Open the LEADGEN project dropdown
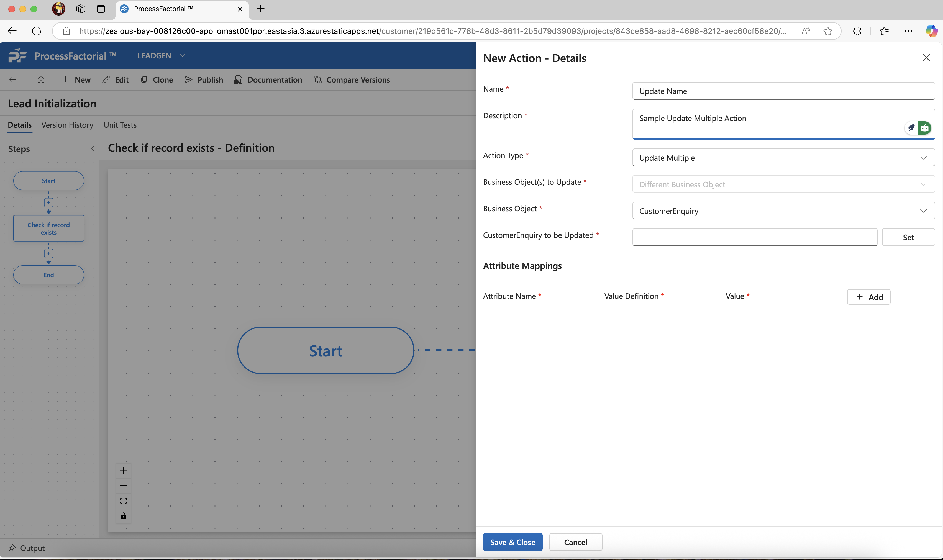The image size is (943, 560). tap(183, 55)
